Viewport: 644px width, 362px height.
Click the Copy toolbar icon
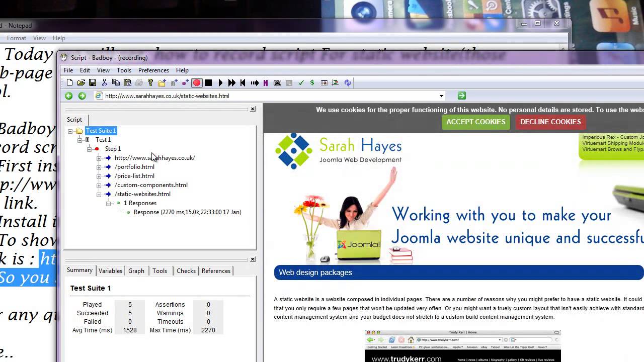pos(116,83)
